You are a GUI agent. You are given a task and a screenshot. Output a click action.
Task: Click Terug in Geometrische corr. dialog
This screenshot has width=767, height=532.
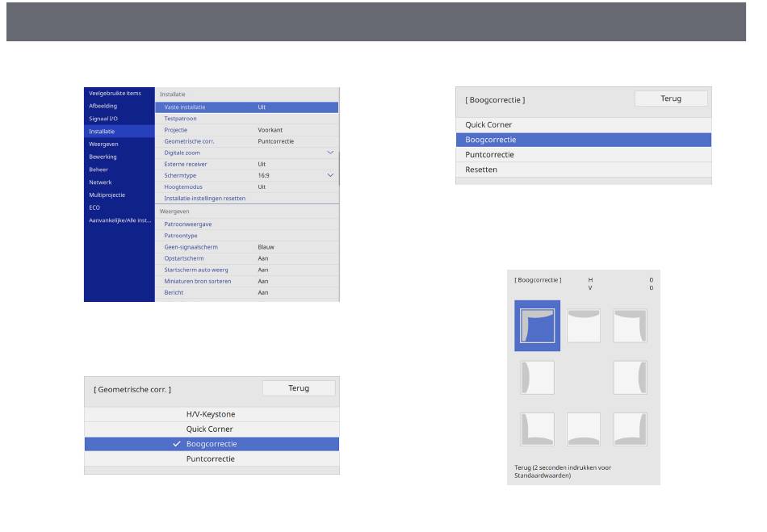coord(299,388)
